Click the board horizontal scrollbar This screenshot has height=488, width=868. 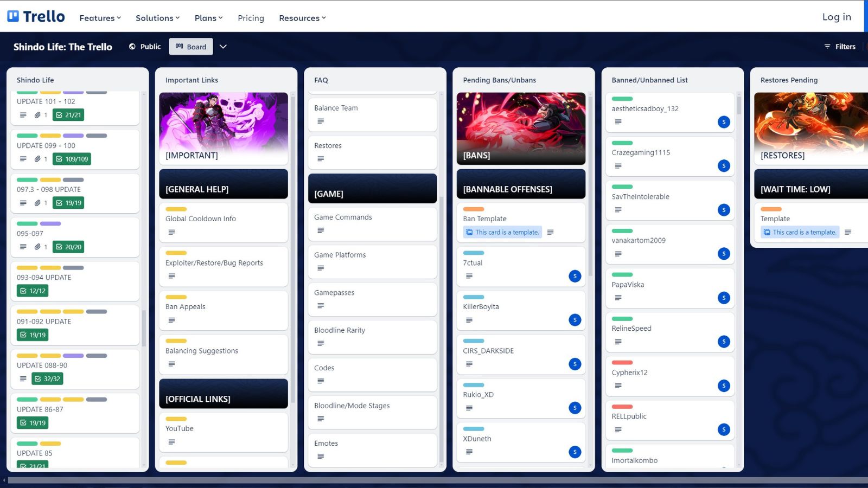pyautogui.click(x=438, y=480)
